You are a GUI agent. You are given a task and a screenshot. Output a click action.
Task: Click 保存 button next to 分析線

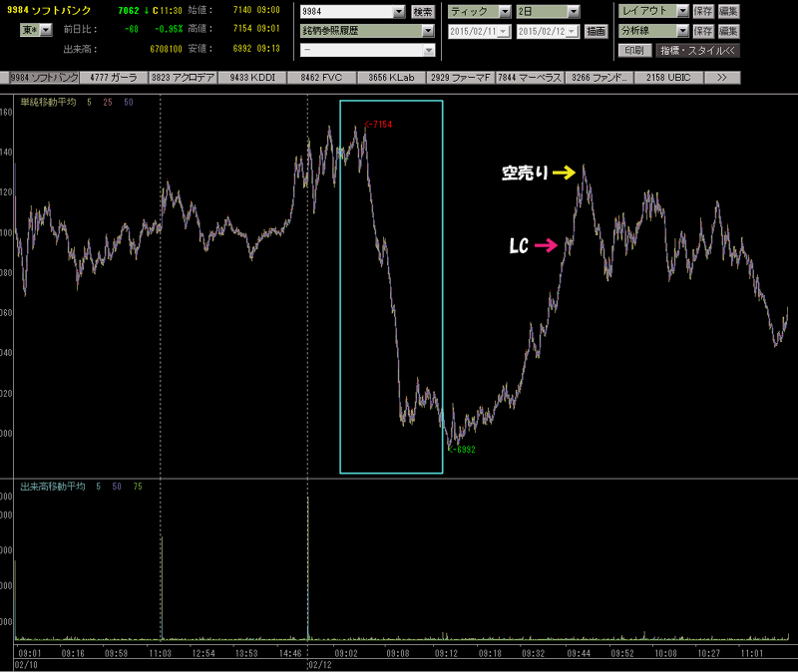(703, 31)
